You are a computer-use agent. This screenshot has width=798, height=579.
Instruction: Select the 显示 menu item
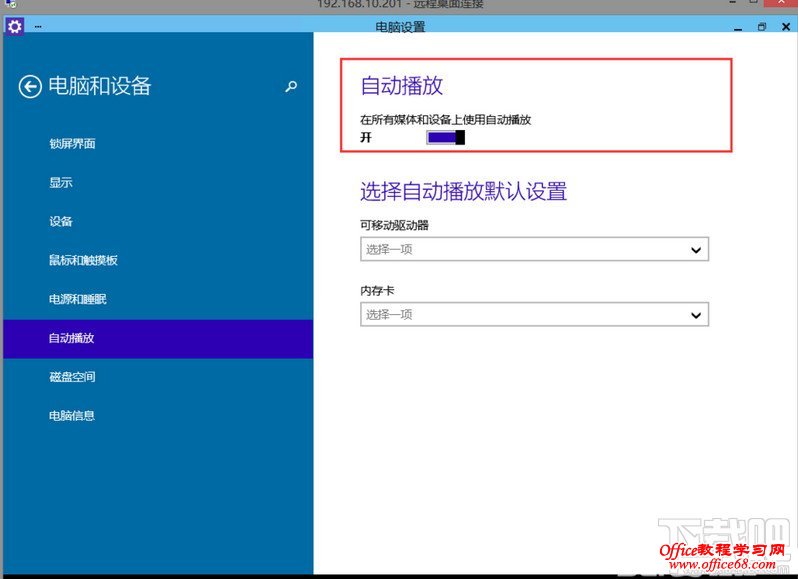pyautogui.click(x=61, y=182)
